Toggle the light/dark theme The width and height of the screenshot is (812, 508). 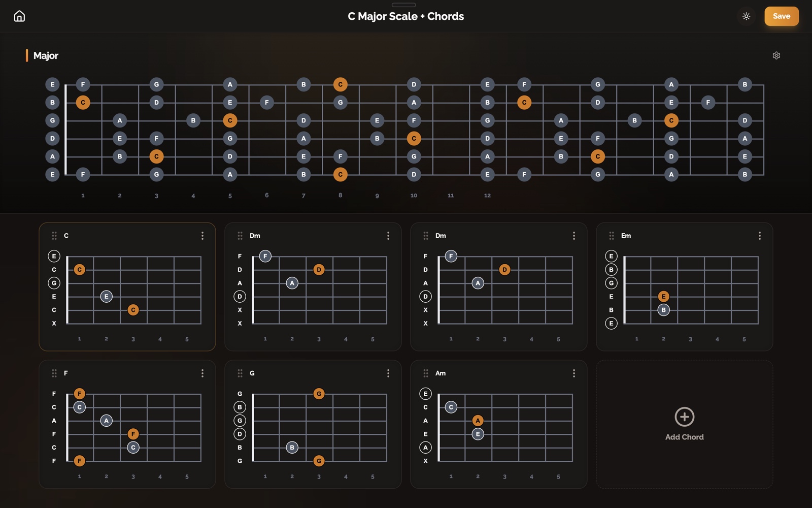click(746, 16)
